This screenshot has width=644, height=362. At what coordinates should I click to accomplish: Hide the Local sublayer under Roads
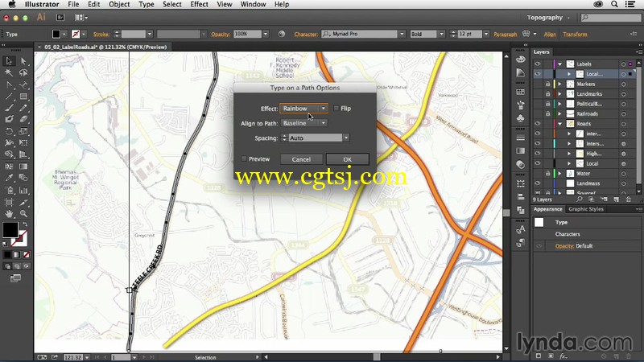[x=538, y=163]
